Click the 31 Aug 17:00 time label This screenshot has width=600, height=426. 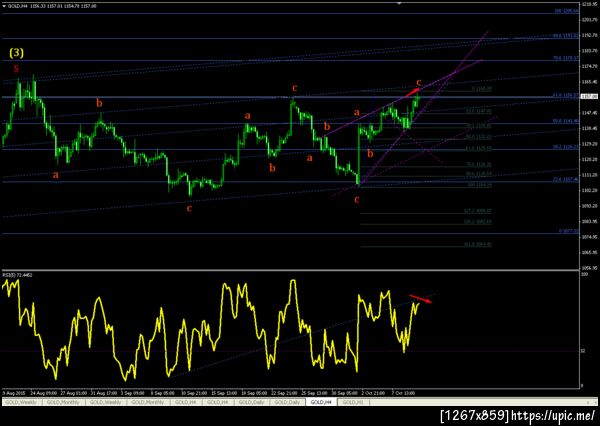103,393
